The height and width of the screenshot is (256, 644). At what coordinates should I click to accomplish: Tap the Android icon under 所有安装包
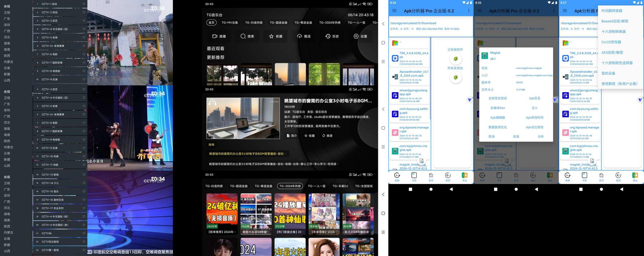pyautogui.click(x=455, y=77)
